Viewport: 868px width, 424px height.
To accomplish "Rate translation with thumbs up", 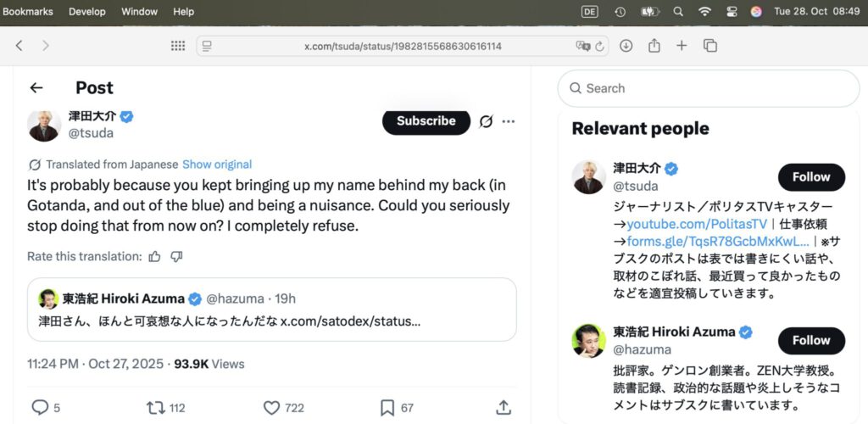I will tap(154, 256).
